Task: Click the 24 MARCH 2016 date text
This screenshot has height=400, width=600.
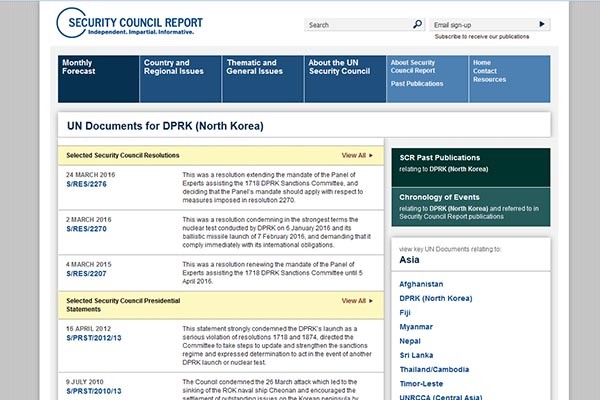Action: click(x=91, y=175)
